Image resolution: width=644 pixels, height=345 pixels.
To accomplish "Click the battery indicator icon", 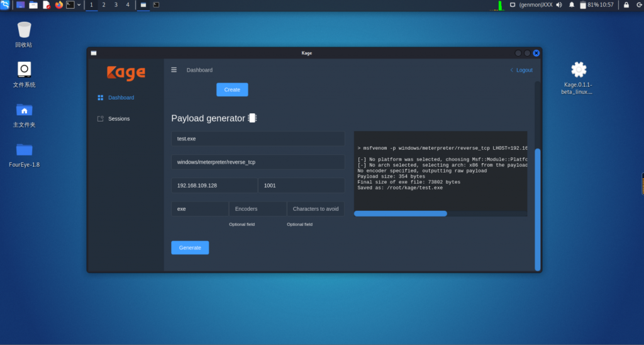I will pyautogui.click(x=583, y=5).
